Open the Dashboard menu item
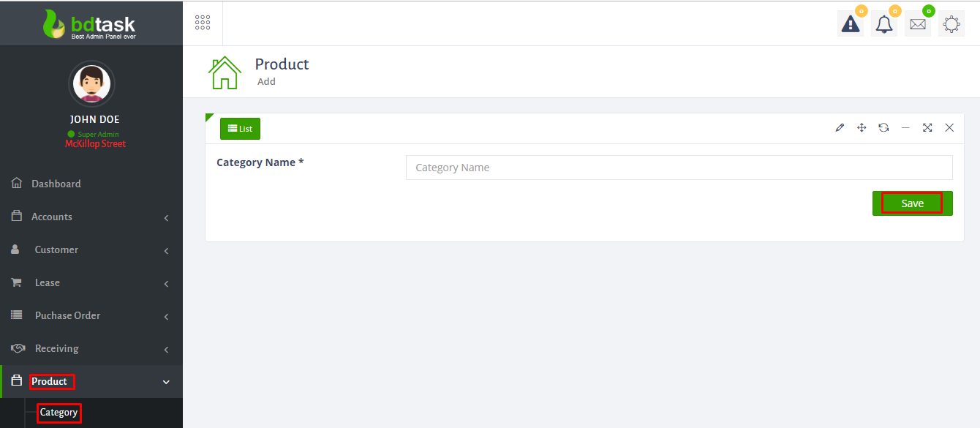Screen dimensions: 980x428 point(56,184)
